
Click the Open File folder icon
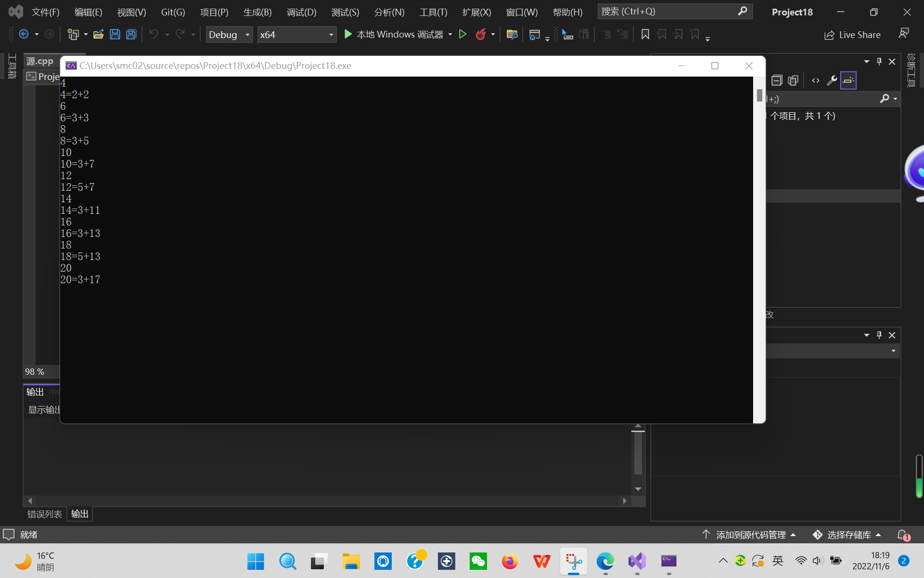[x=99, y=34]
